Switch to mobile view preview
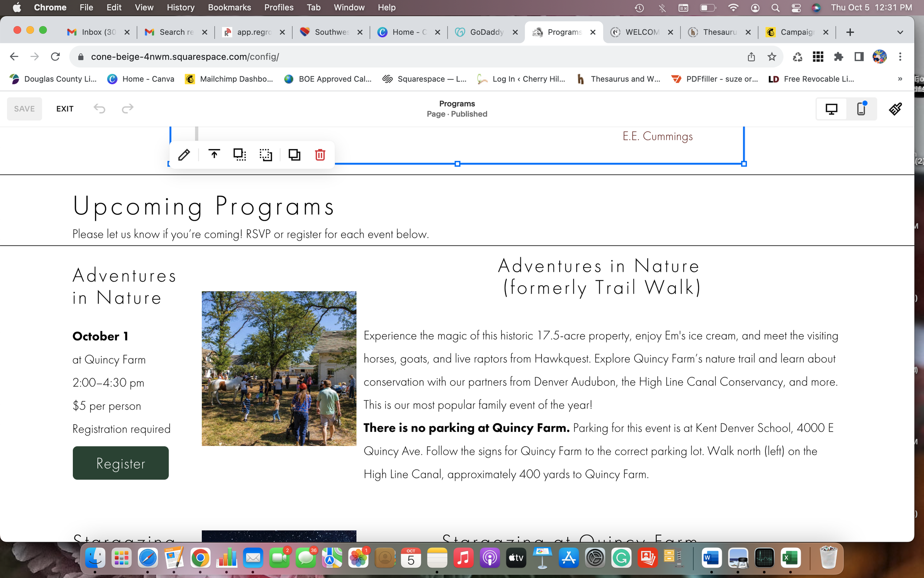The width and height of the screenshot is (924, 578). [x=861, y=109]
